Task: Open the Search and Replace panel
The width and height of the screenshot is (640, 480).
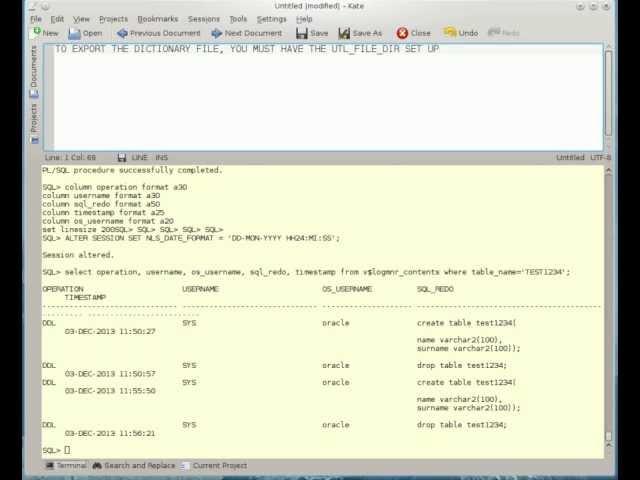Action: [x=133, y=466]
